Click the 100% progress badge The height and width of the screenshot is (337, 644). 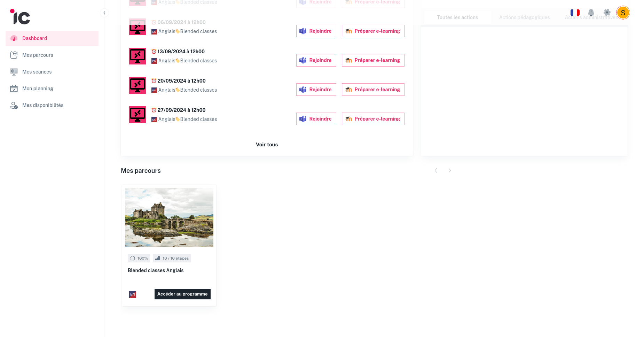pyautogui.click(x=139, y=258)
